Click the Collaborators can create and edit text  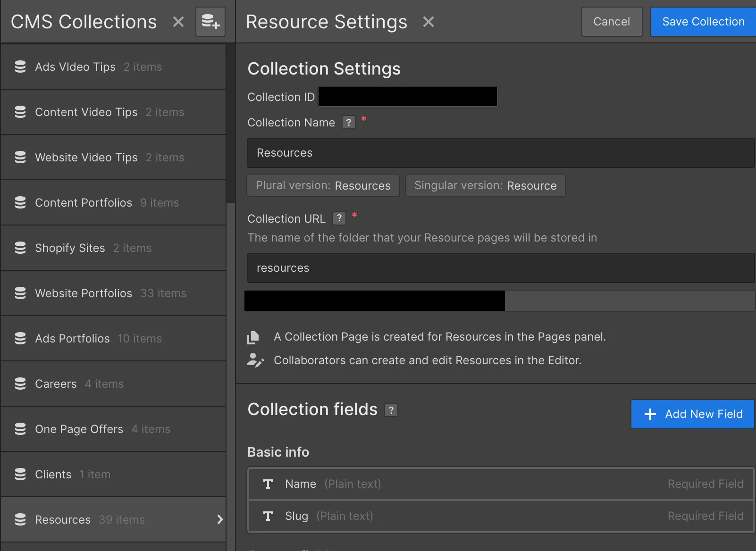pos(428,360)
